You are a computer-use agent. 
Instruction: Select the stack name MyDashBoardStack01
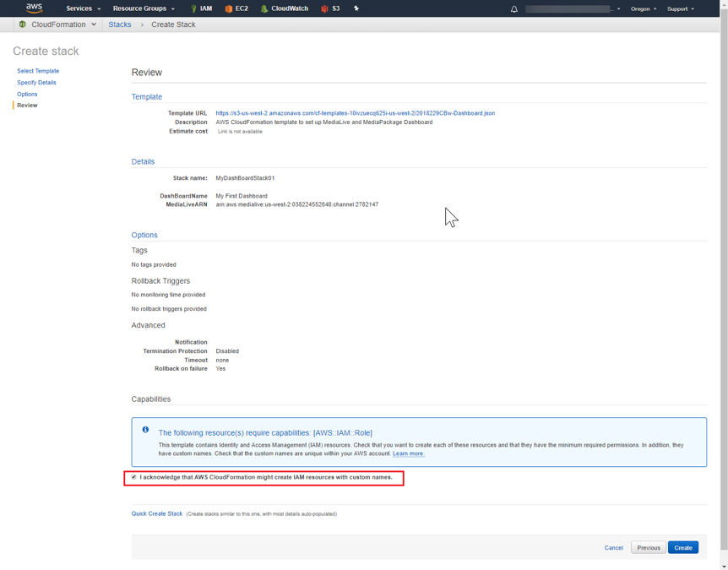pos(245,178)
